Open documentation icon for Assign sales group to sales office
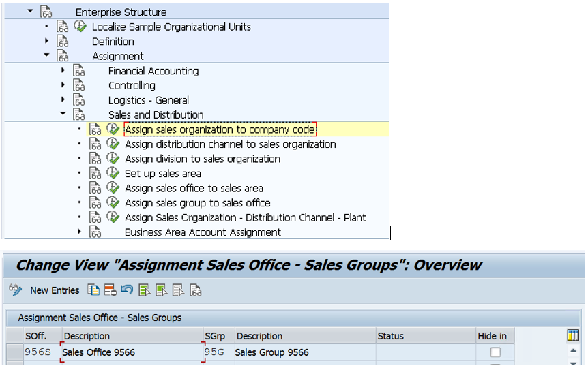Image resolution: width=588 pixels, height=370 pixels. (x=95, y=203)
